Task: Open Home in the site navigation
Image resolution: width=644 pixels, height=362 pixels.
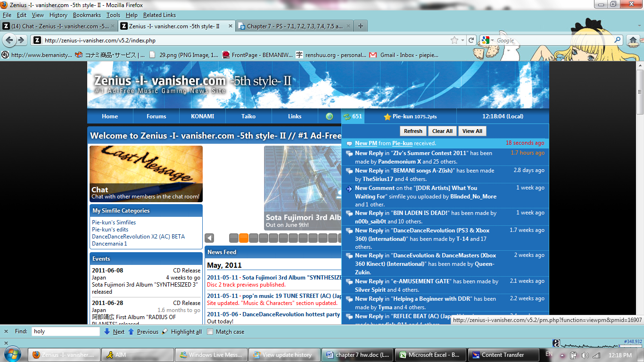Action: (110, 116)
